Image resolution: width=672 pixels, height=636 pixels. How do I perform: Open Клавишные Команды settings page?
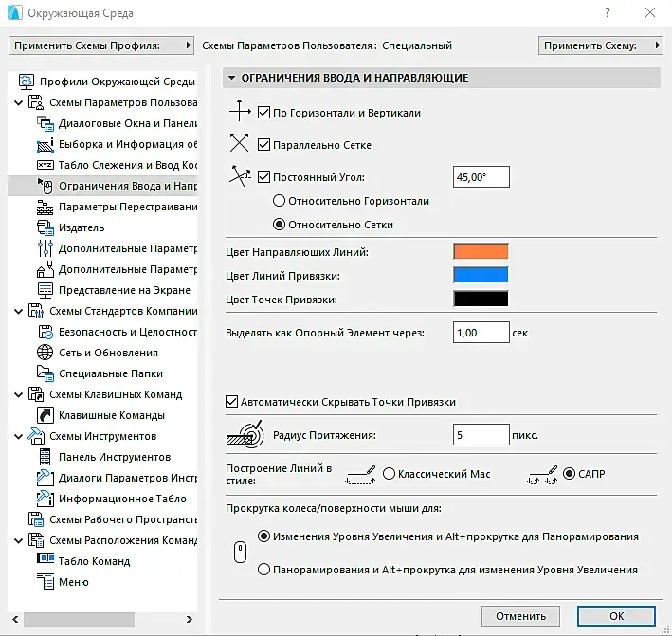pyautogui.click(x=112, y=415)
